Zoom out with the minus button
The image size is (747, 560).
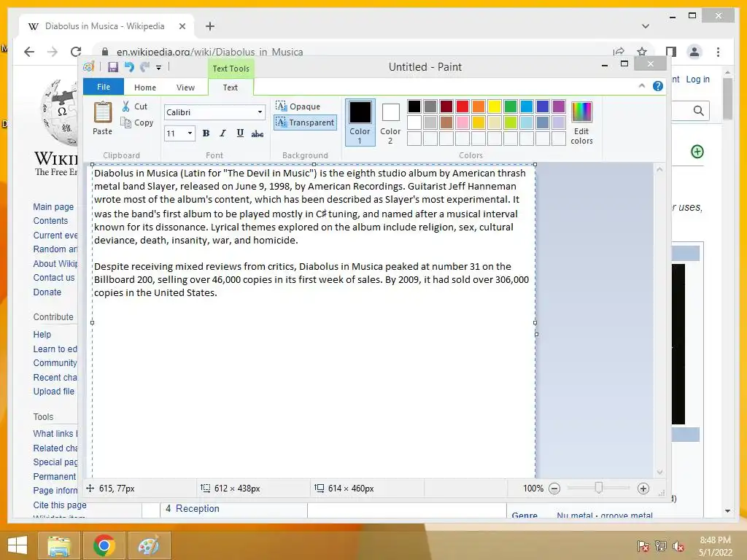[x=554, y=489]
